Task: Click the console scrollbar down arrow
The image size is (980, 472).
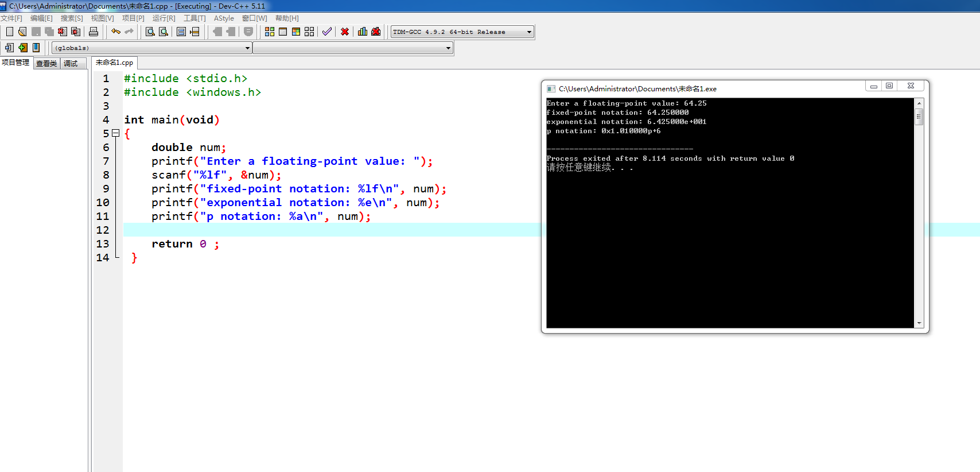Action: [919, 323]
